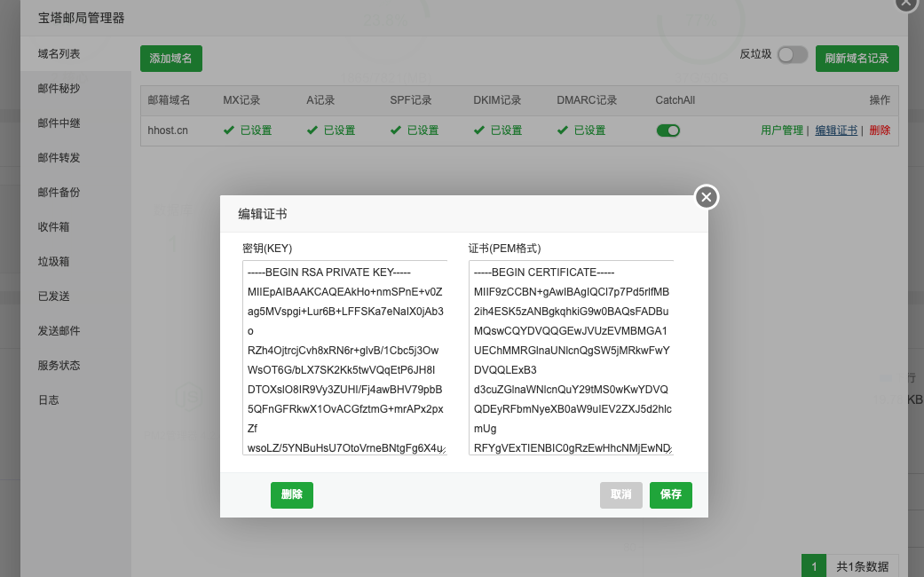The width and height of the screenshot is (924, 577).
Task: Toggle the CatchAll switch for hhost.cn
Action: pyautogui.click(x=668, y=130)
